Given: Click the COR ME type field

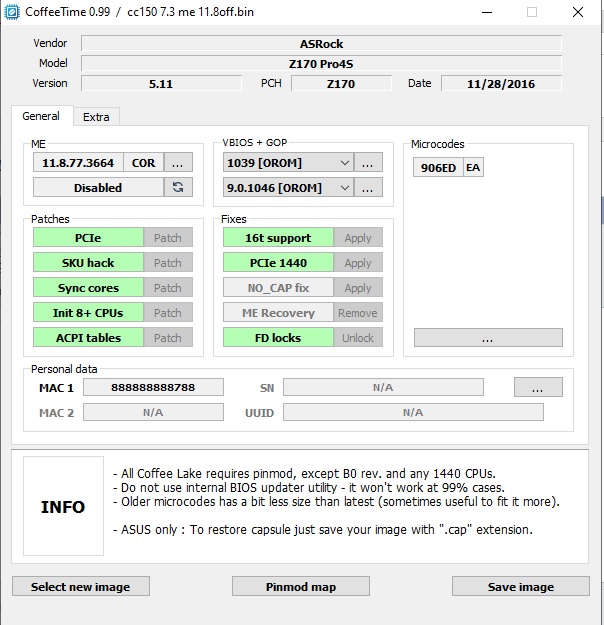Looking at the screenshot, I should (x=144, y=163).
